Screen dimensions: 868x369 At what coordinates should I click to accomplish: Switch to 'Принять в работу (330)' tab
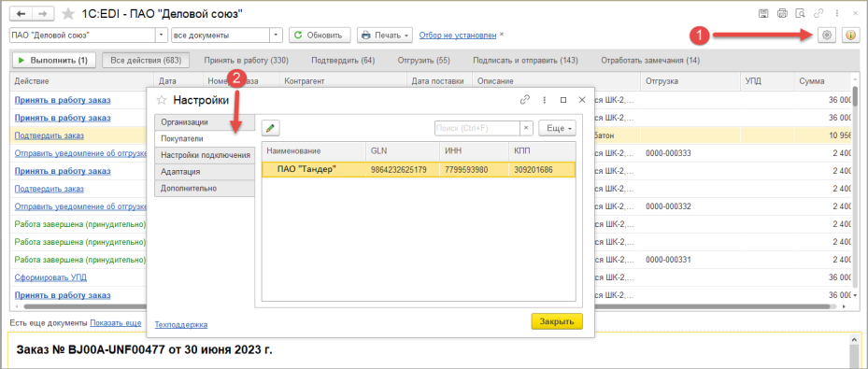click(x=247, y=60)
